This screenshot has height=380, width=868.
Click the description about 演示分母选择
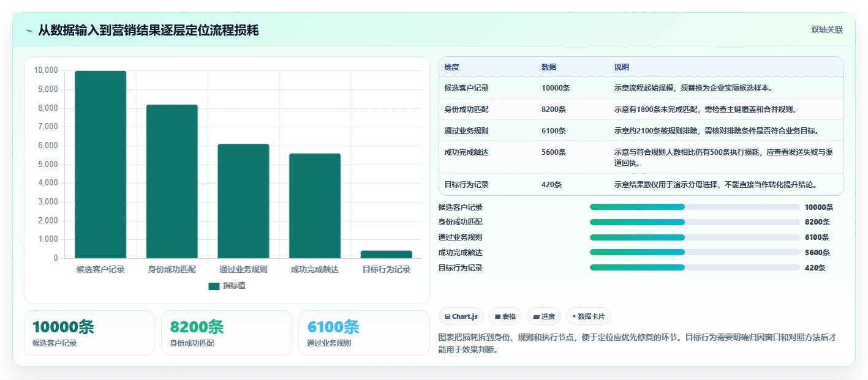[716, 185]
